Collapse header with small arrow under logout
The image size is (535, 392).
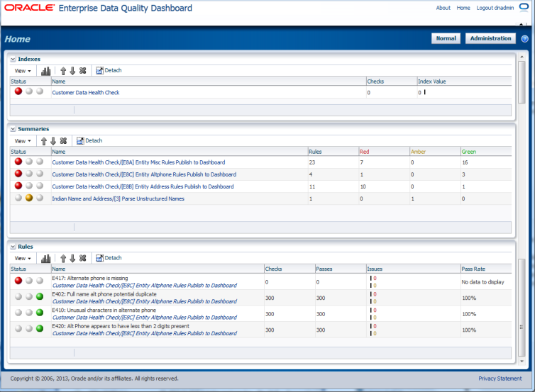521,24
